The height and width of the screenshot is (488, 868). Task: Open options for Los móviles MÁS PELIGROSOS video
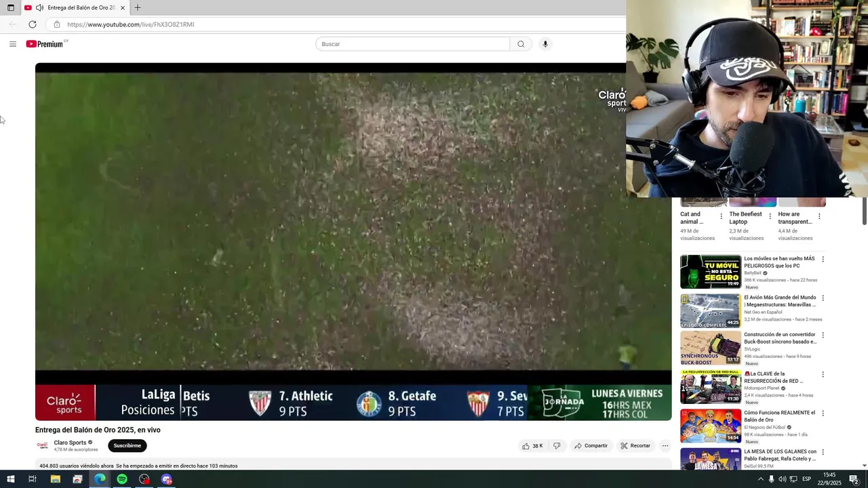coord(823,260)
